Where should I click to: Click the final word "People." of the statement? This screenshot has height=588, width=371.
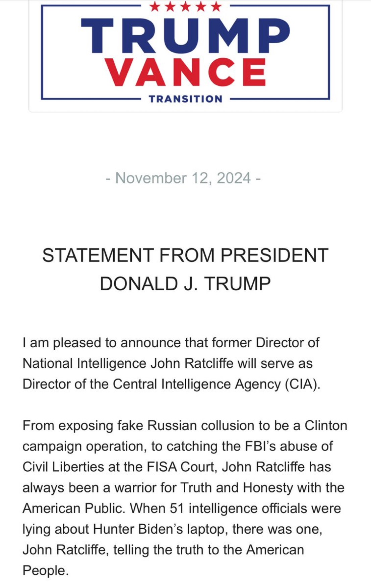(46, 571)
